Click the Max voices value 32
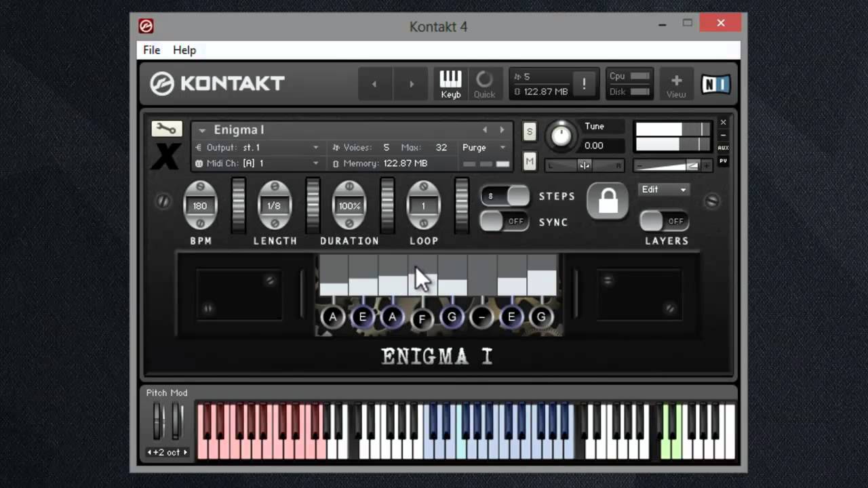The width and height of the screenshot is (868, 488). (x=441, y=147)
